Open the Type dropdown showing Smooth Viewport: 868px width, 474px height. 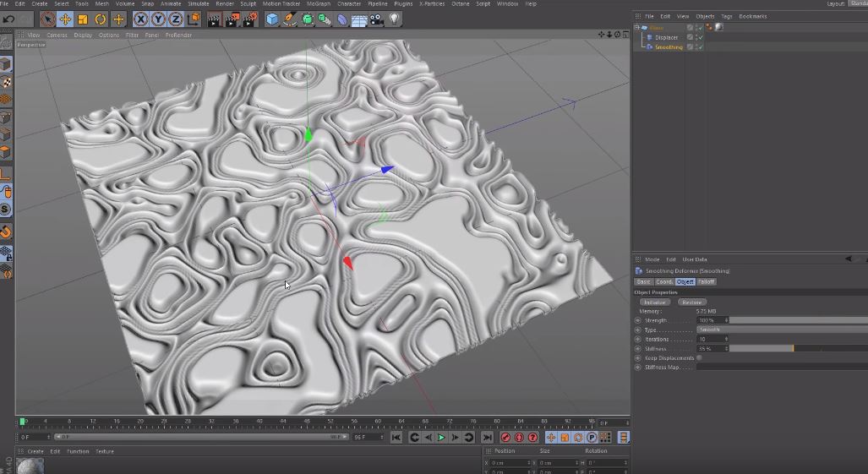click(782, 330)
